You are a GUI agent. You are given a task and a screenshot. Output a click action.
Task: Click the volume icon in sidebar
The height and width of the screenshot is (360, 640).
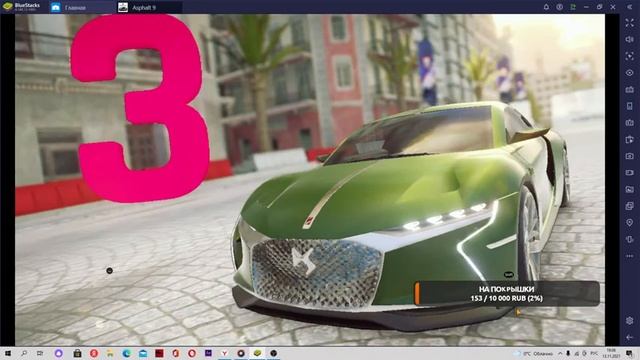629,40
